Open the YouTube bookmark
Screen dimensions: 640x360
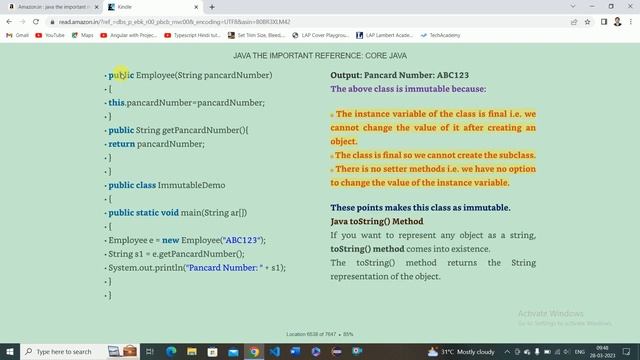(50, 36)
